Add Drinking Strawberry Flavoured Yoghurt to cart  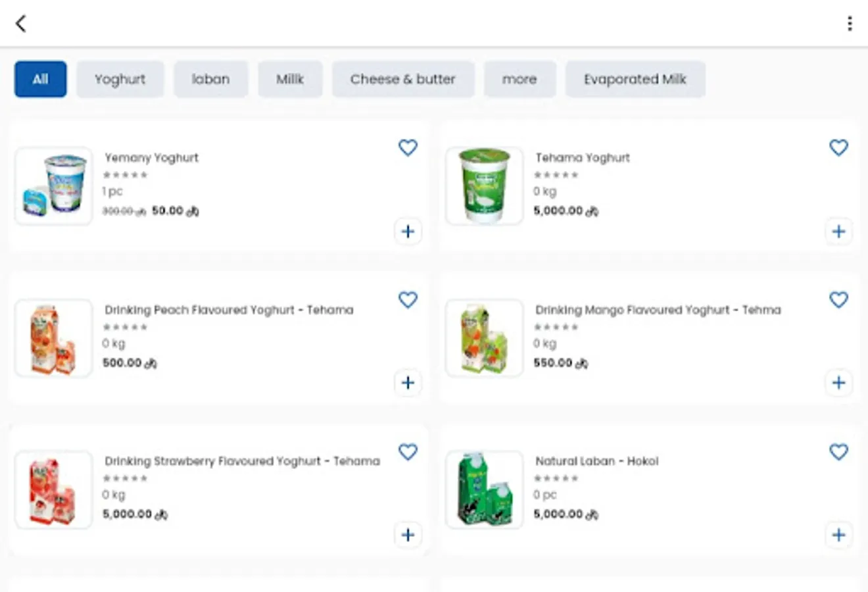point(408,535)
